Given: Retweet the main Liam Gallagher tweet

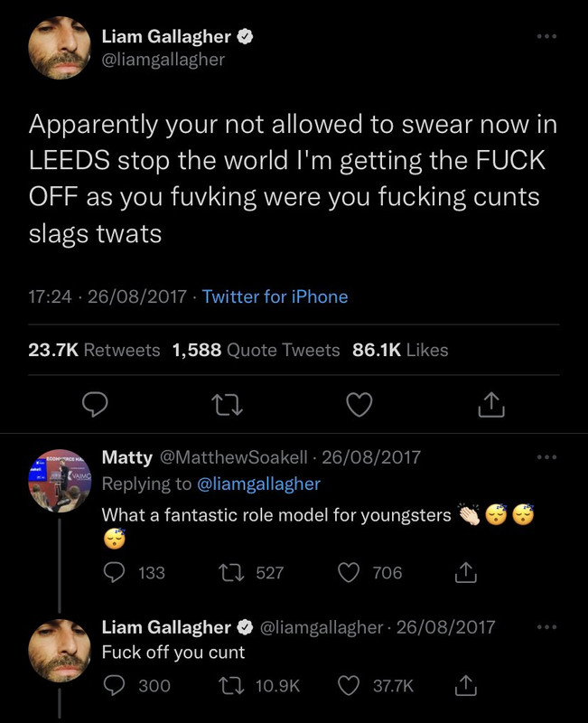Looking at the screenshot, I should (x=227, y=405).
